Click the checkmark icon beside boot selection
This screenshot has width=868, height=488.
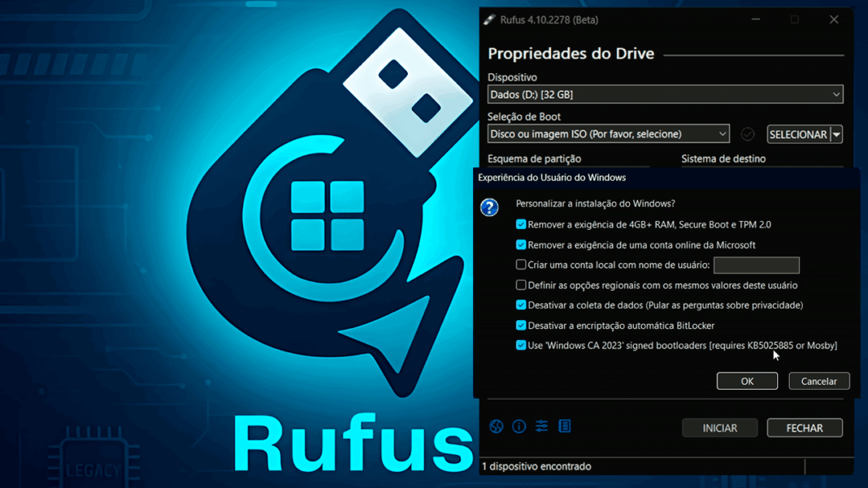748,134
